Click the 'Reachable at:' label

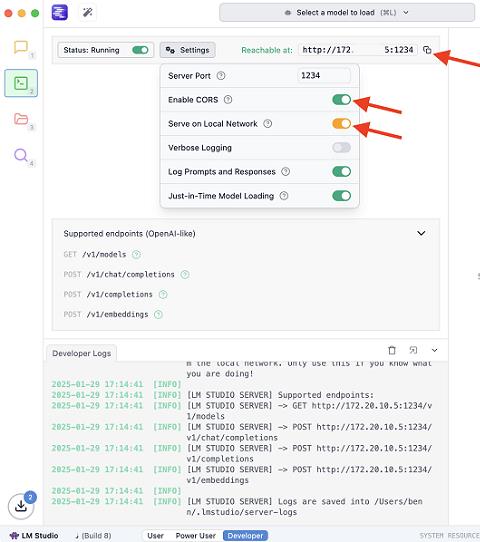click(x=267, y=50)
